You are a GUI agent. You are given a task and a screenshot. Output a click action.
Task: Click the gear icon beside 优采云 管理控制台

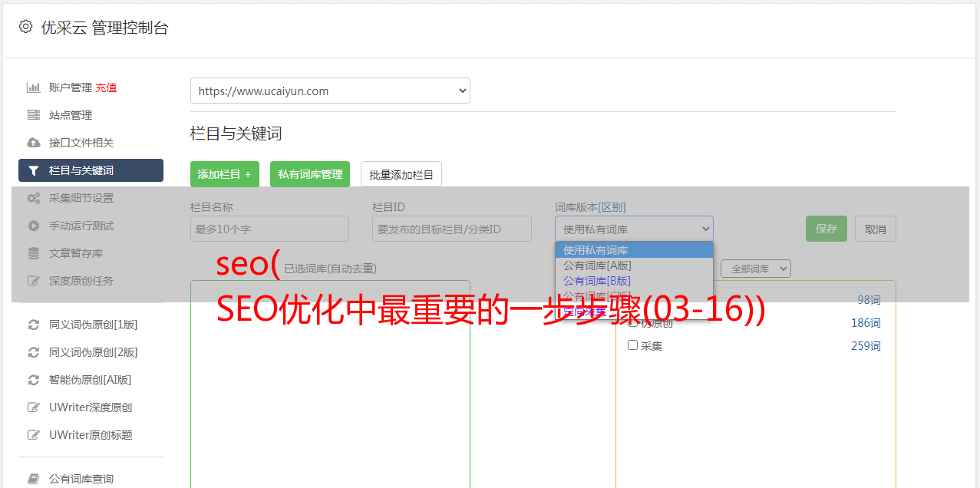tap(25, 27)
